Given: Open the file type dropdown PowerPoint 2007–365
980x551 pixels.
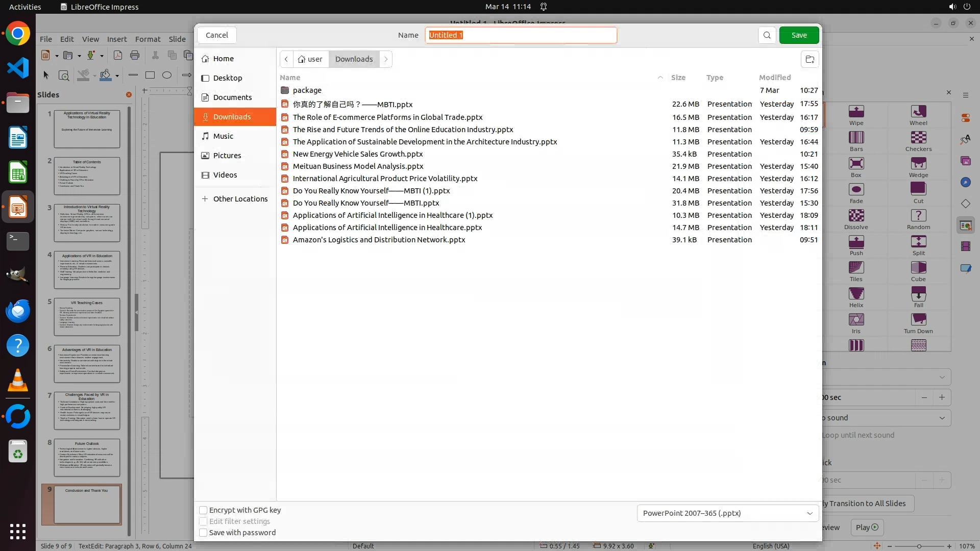Looking at the screenshot, I should pos(727,513).
